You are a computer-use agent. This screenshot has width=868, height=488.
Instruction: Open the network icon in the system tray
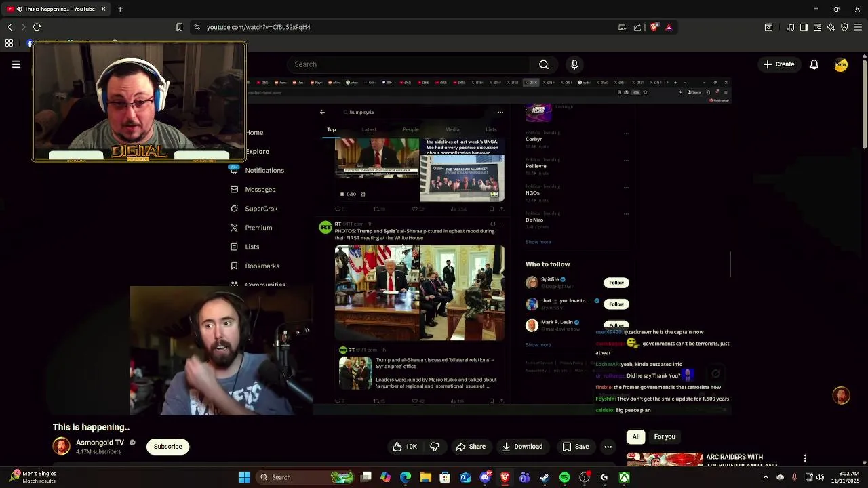point(808,477)
